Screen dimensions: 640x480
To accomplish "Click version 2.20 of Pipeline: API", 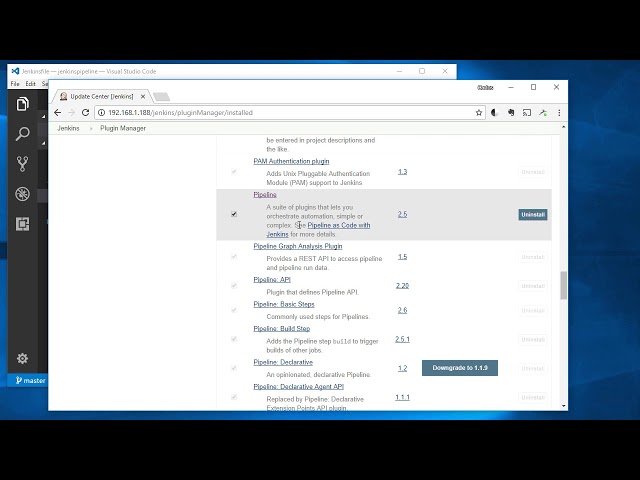I will pyautogui.click(x=402, y=286).
